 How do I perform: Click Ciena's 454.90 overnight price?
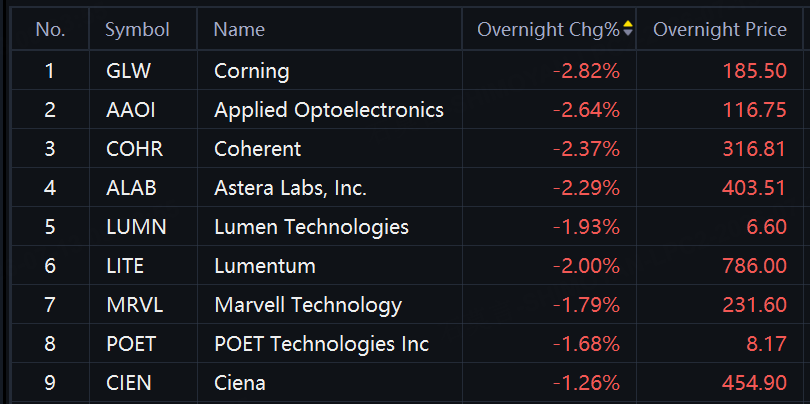click(754, 383)
